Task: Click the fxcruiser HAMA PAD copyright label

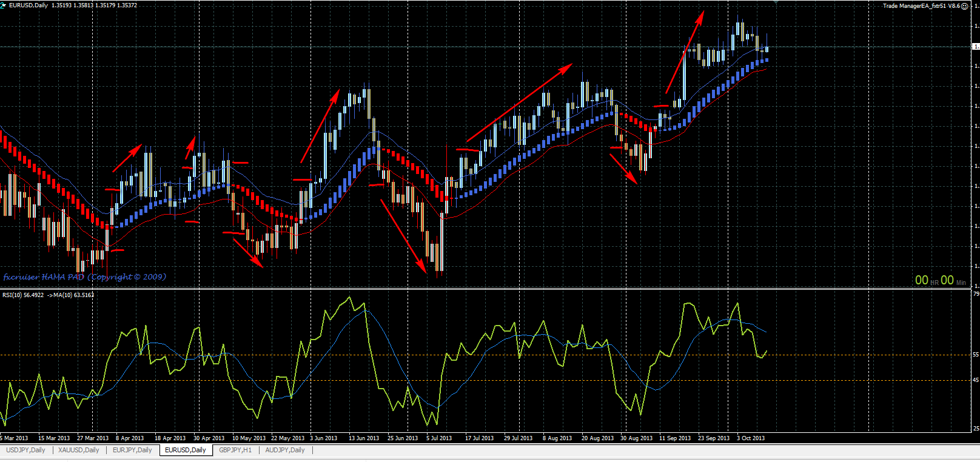Action: click(84, 277)
